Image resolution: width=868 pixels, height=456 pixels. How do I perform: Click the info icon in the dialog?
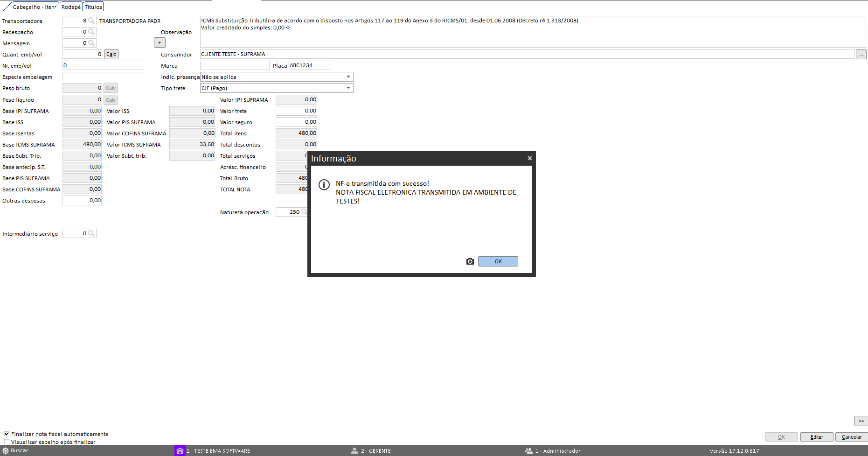pyautogui.click(x=324, y=184)
